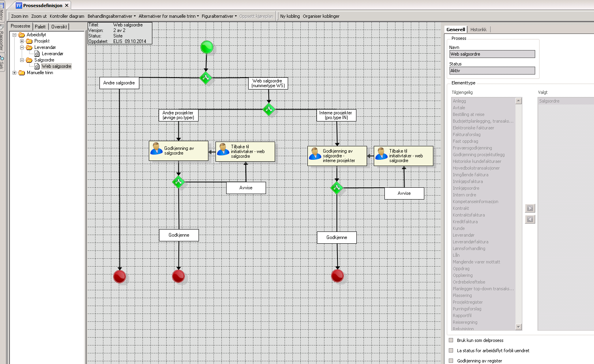Open Figuralternativer dropdown menu
Screen dimensions: 594x364
click(219, 16)
